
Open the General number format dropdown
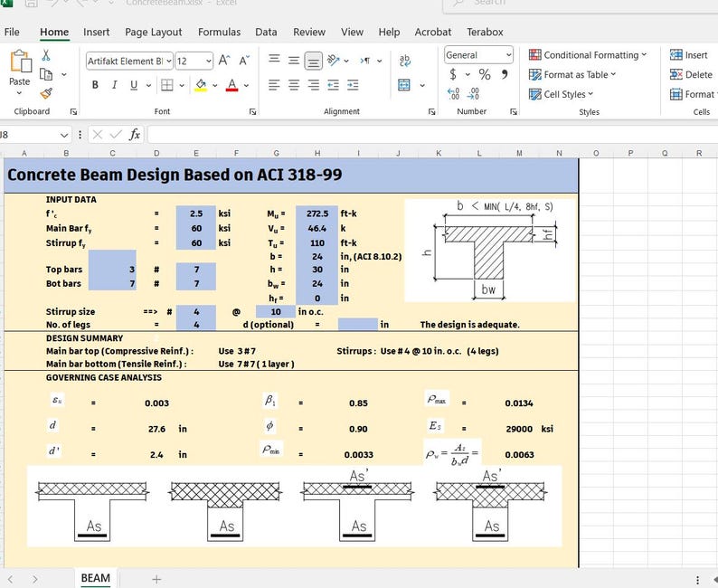click(509, 55)
